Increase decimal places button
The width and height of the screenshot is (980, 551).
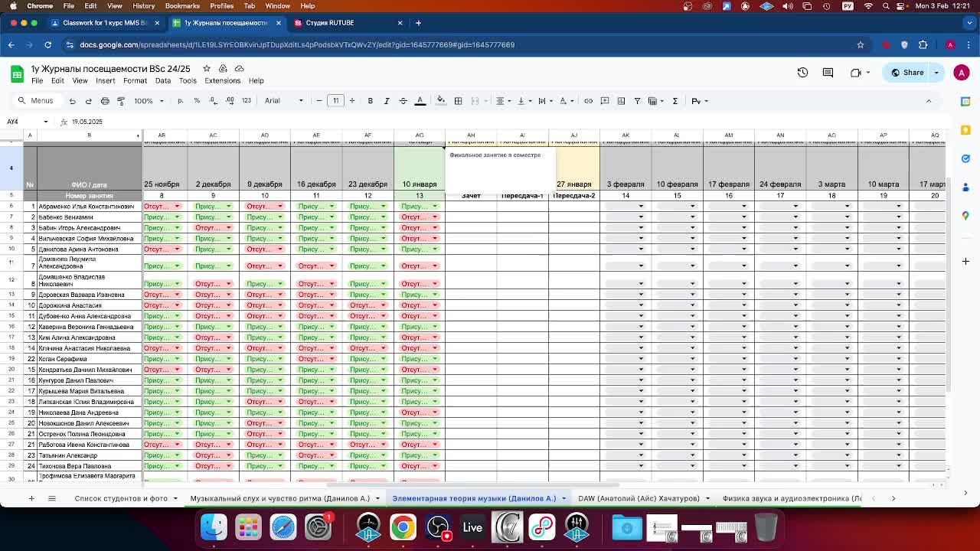click(229, 101)
